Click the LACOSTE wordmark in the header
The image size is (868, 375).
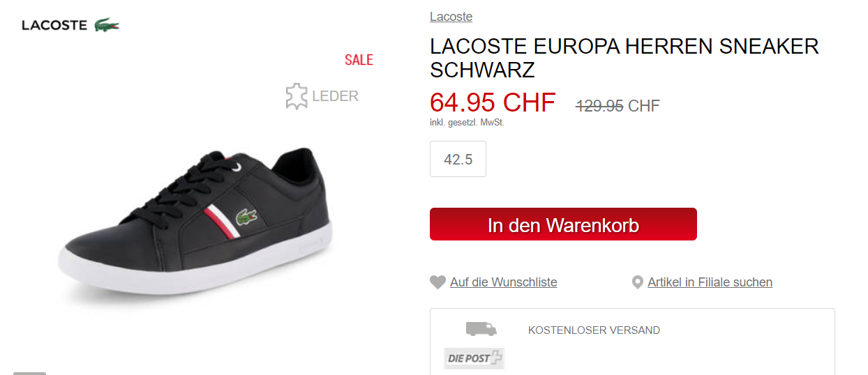[54, 26]
